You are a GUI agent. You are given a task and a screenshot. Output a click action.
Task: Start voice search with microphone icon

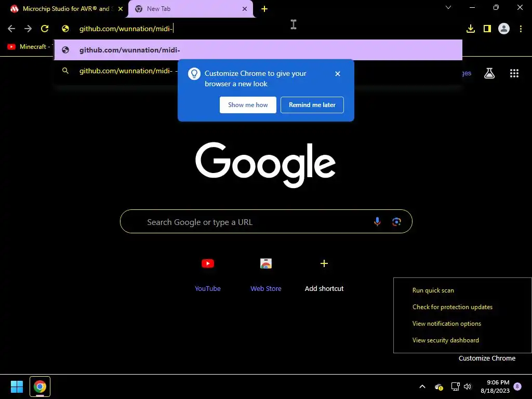(377, 221)
